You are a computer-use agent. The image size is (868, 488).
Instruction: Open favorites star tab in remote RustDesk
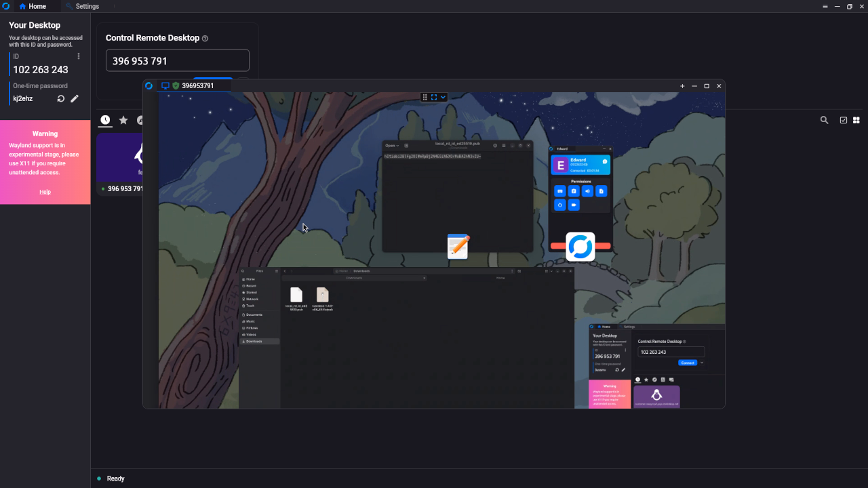coord(646,380)
